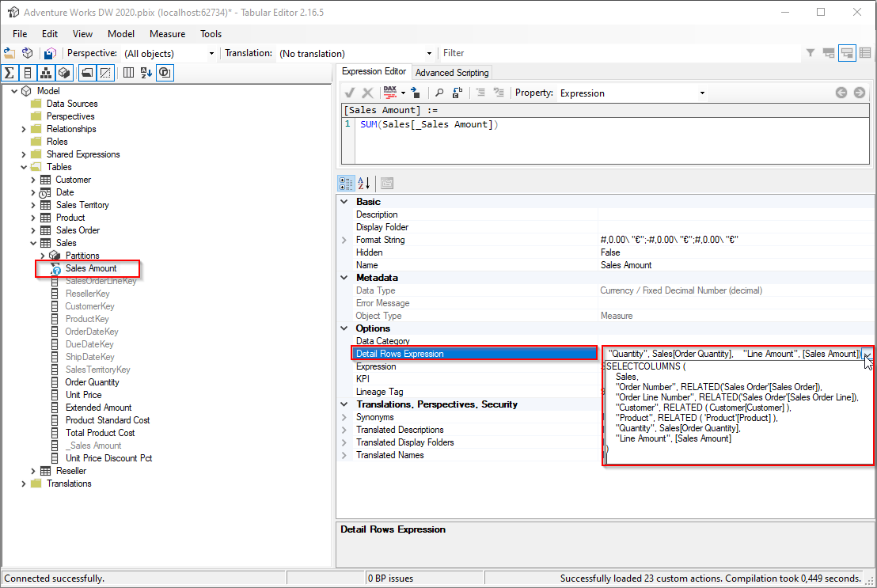Toggle columns visibility in the tree toolbar

click(28, 73)
